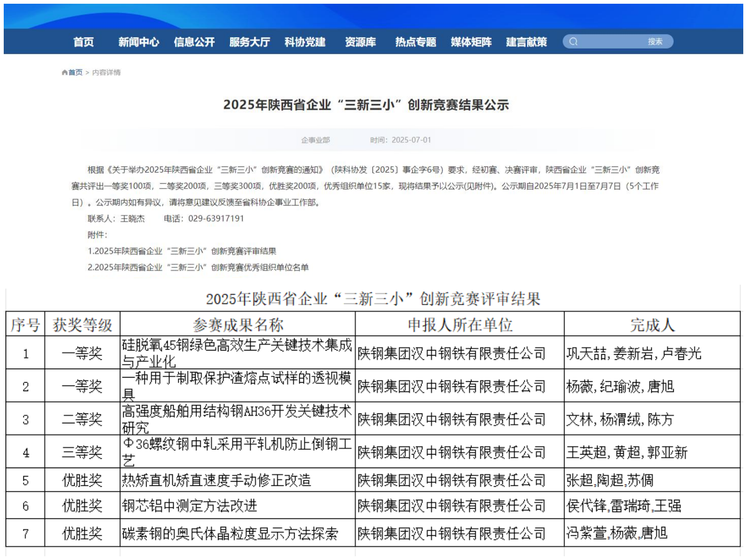Open the 信息公开 section
Screen dimensions: 747x560
tap(194, 42)
